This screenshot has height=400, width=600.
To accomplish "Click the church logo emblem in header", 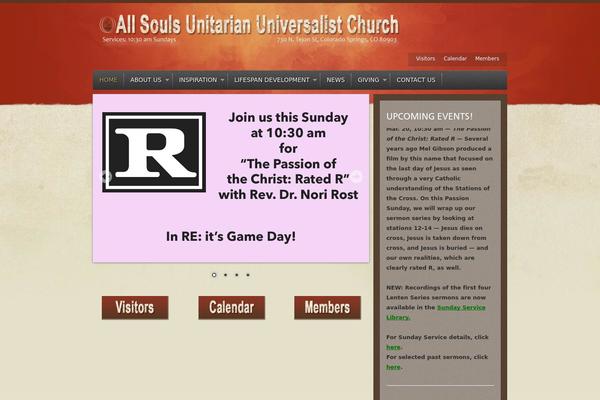I will click(x=107, y=25).
